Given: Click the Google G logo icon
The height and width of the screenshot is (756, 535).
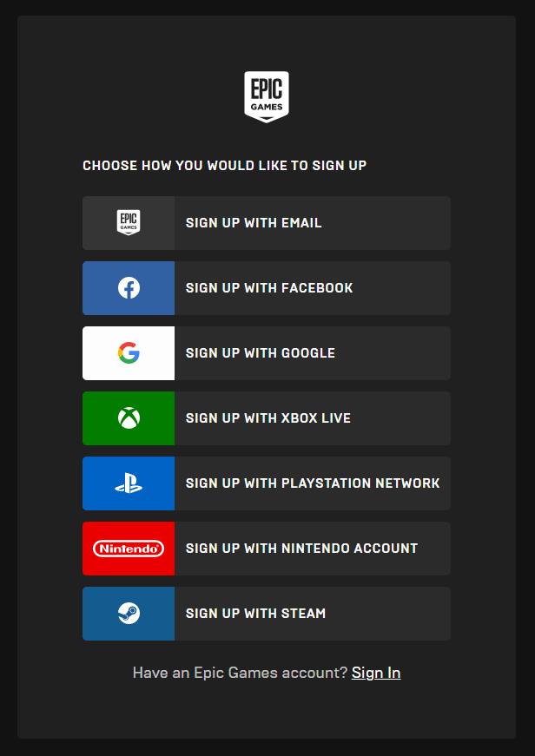Looking at the screenshot, I should click(129, 353).
